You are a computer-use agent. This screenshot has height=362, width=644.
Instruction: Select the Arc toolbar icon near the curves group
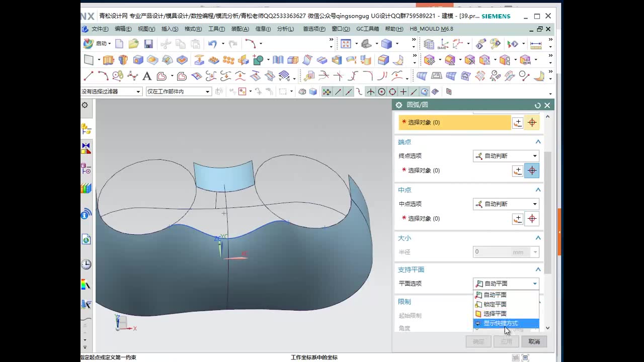tap(103, 75)
